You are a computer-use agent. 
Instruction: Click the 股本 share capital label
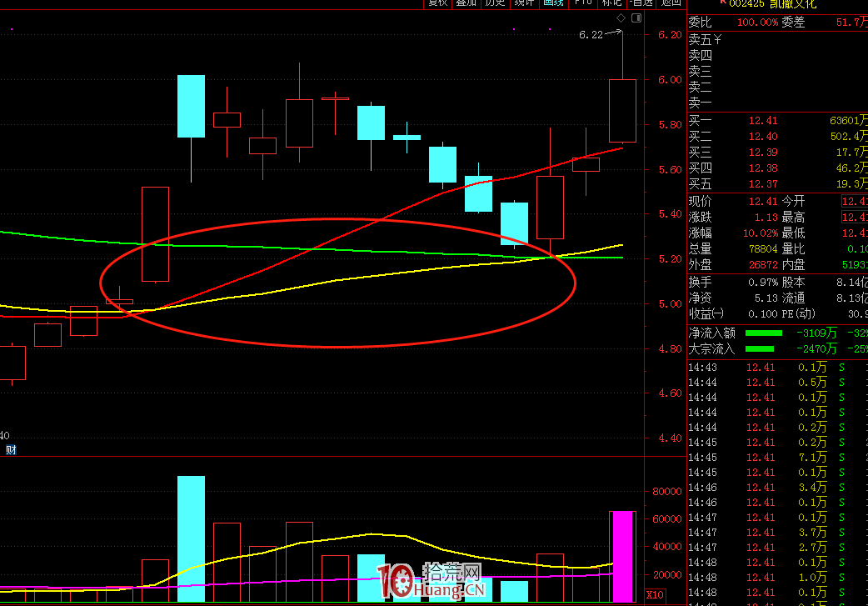793,283
